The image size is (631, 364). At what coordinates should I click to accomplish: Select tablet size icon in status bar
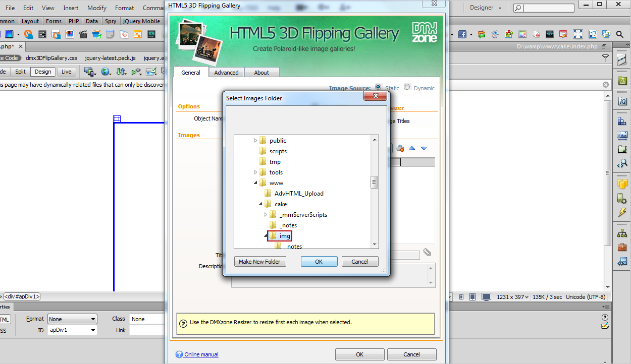point(474,297)
